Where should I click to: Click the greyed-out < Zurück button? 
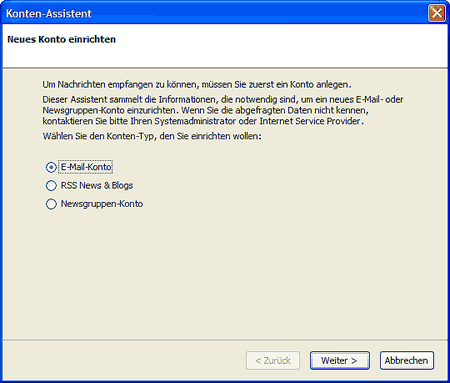[273, 361]
